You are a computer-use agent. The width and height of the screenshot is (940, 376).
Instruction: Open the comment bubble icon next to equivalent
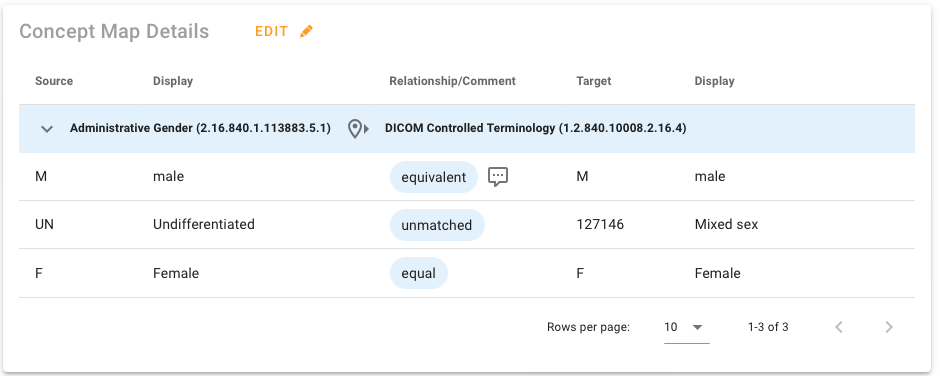[x=498, y=176]
